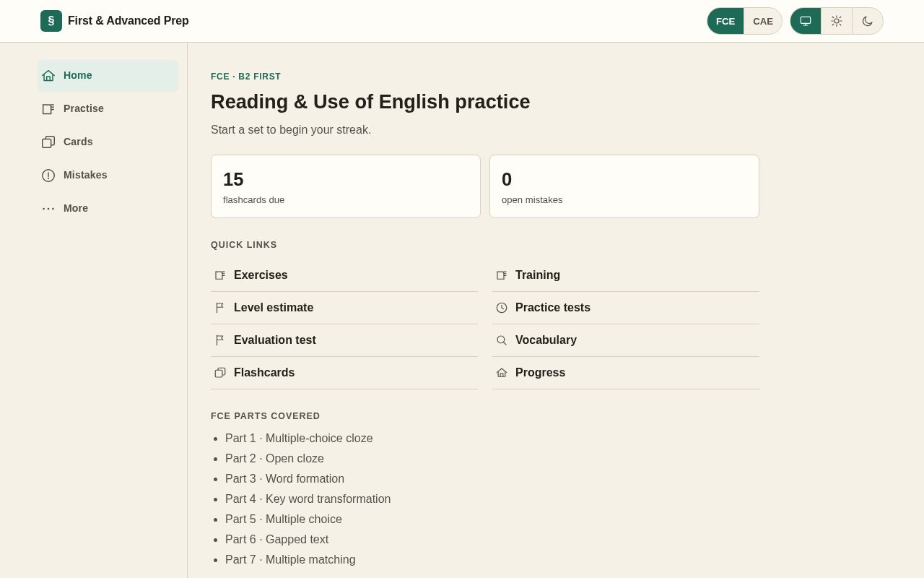Click 'Part 7 · Multiple matching' text
The width and height of the screenshot is (924, 578).
coord(290,560)
